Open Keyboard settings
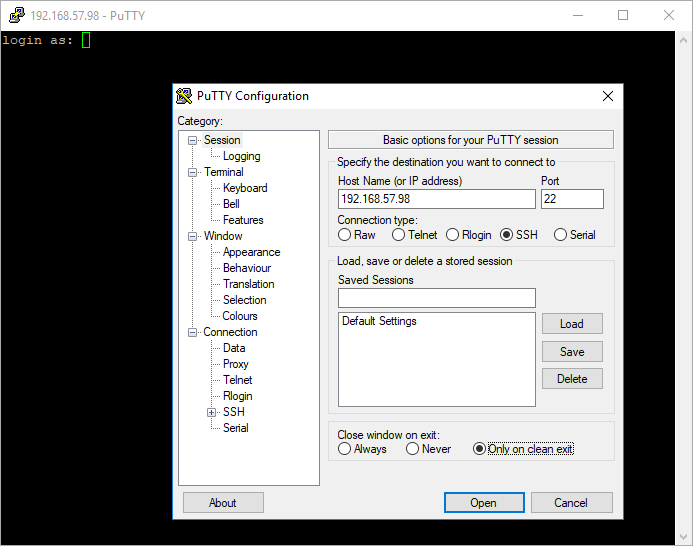The height and width of the screenshot is (546, 693). (x=245, y=188)
